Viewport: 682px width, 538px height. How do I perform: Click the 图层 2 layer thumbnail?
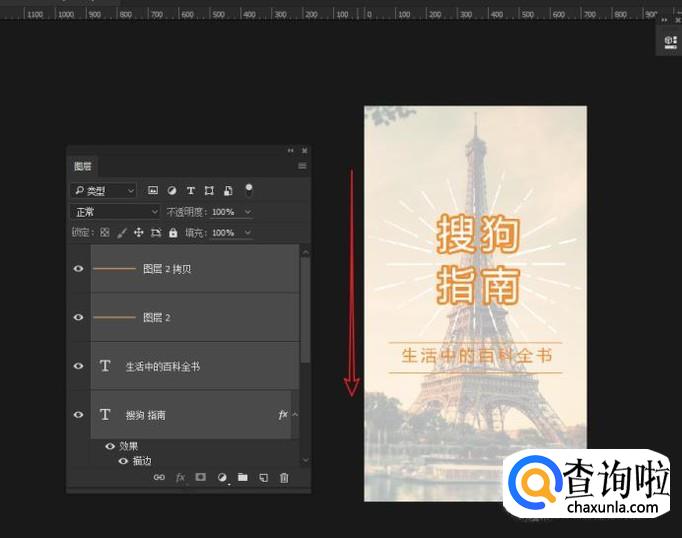coord(114,317)
